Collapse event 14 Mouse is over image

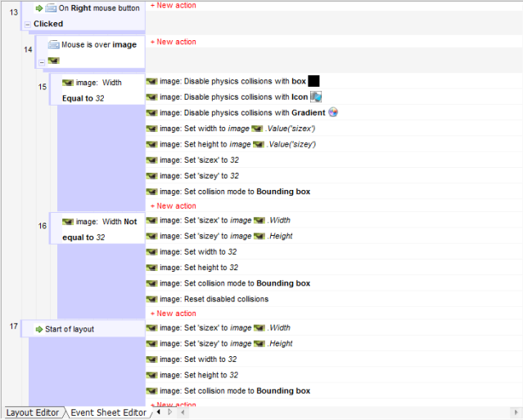click(x=42, y=62)
